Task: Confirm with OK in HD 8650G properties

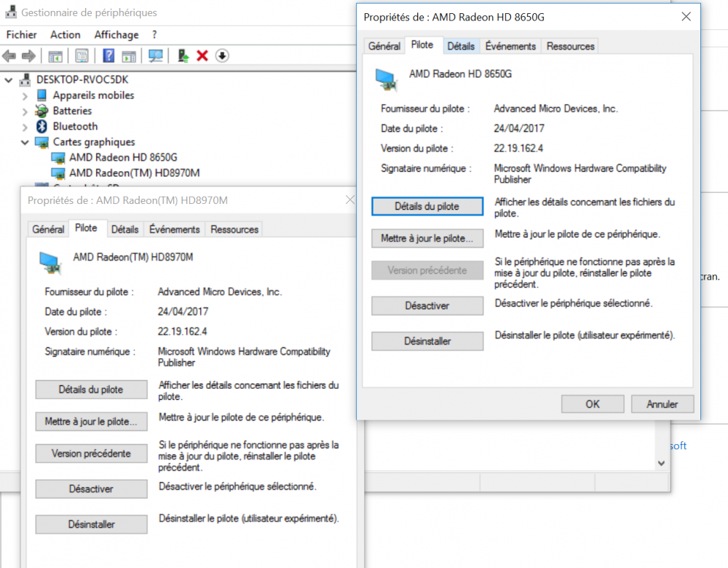Action: (593, 404)
